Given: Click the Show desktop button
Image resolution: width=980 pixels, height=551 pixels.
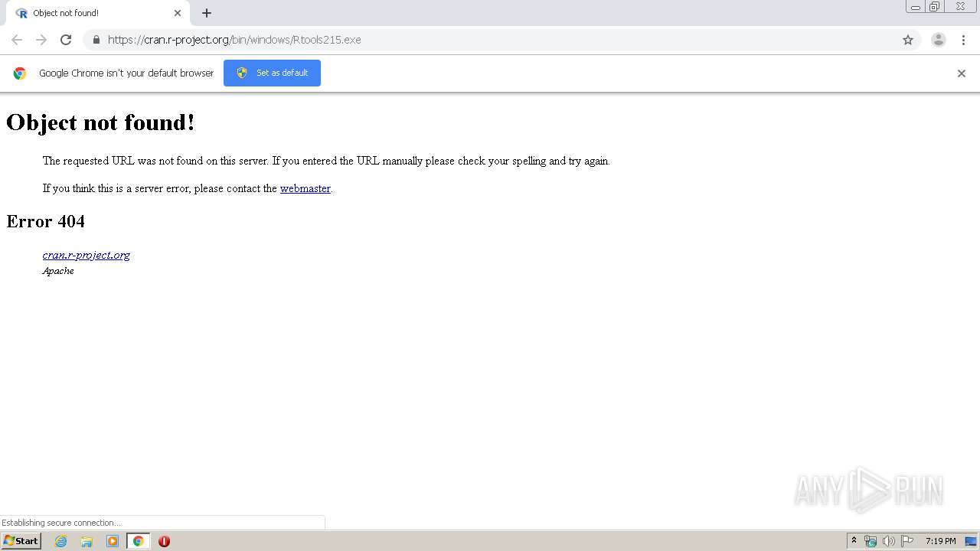Looking at the screenshot, I should tap(972, 541).
